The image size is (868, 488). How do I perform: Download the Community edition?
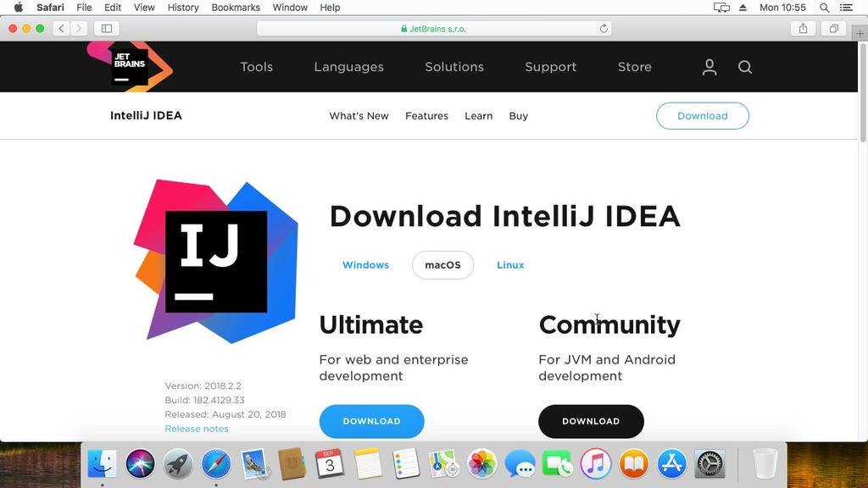[x=591, y=421]
